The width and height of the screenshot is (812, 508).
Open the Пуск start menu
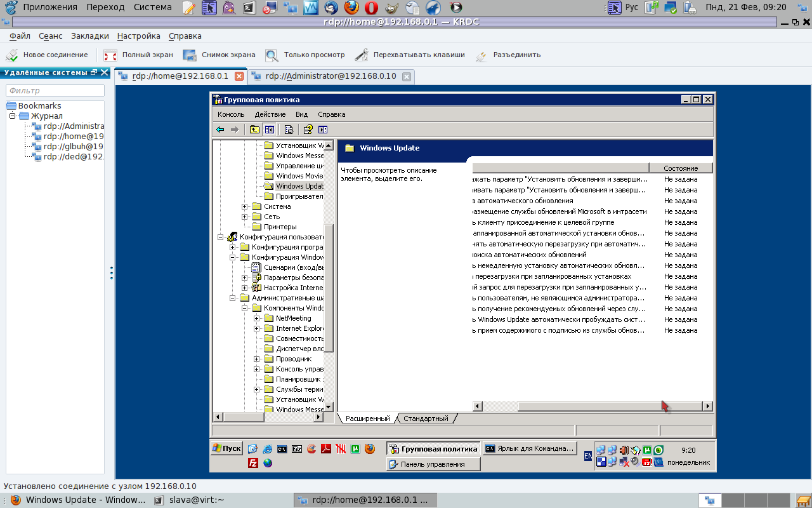coord(226,448)
